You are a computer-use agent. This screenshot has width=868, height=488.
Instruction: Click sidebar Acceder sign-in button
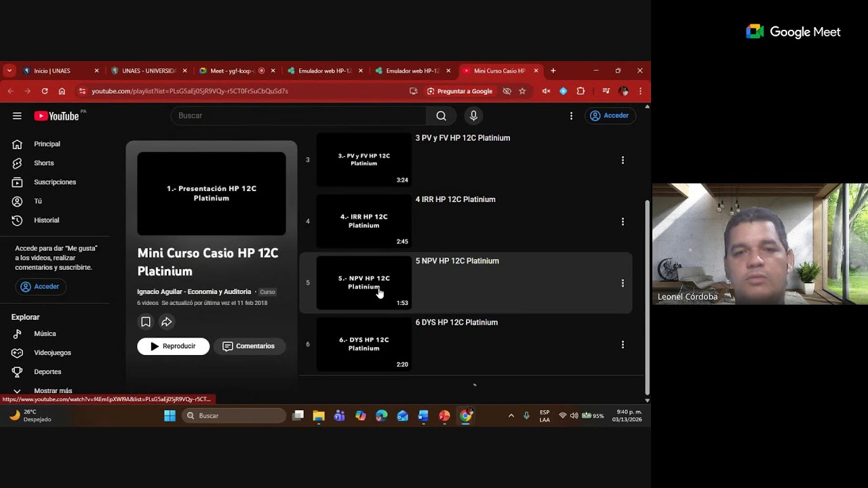point(40,287)
